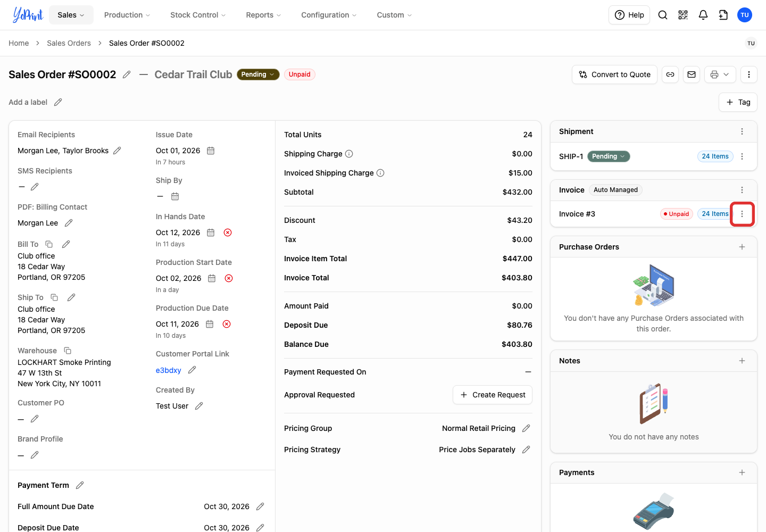Edit the Sales Order #SO0002 title pencil

tap(127, 74)
